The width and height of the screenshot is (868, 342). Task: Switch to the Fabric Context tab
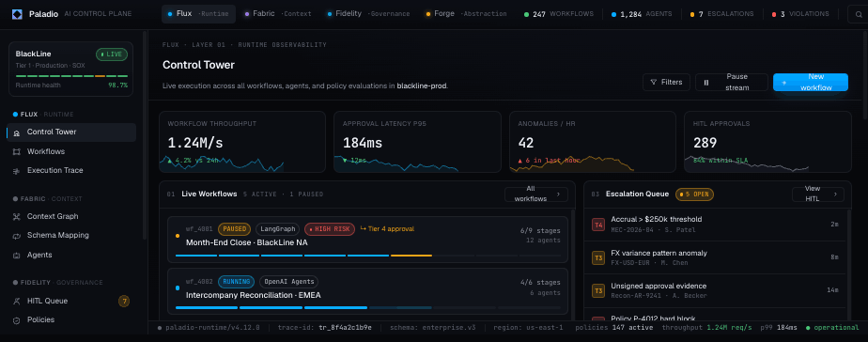(x=277, y=14)
